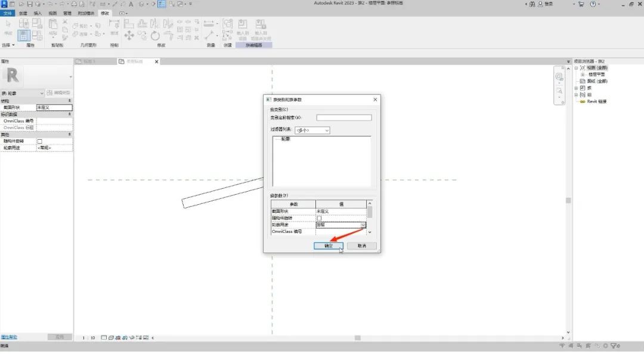This screenshot has width=644, height=363.
Task: Click the 属性帮助 link at the bottom left
Action: (x=9, y=337)
